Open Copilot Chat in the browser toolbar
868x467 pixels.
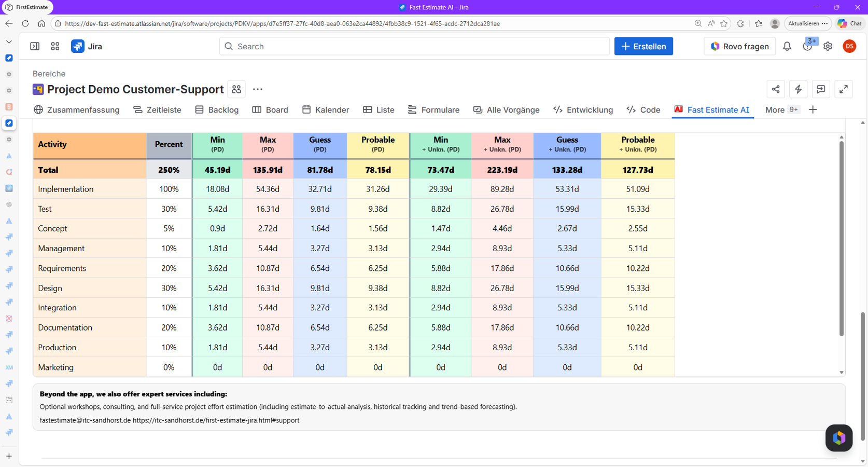pos(849,23)
